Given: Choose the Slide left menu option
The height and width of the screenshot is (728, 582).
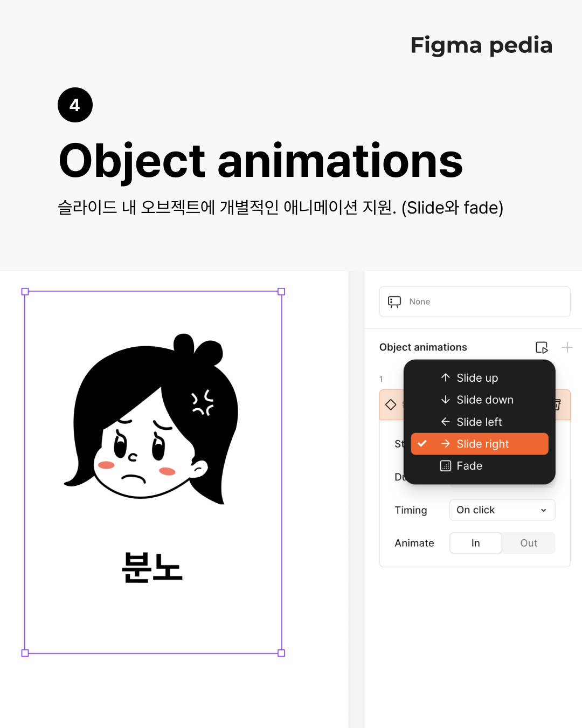Looking at the screenshot, I should point(480,422).
